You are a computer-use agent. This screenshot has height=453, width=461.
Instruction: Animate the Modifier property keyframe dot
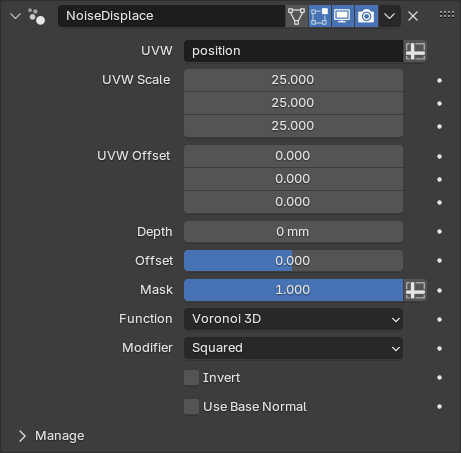coord(439,348)
